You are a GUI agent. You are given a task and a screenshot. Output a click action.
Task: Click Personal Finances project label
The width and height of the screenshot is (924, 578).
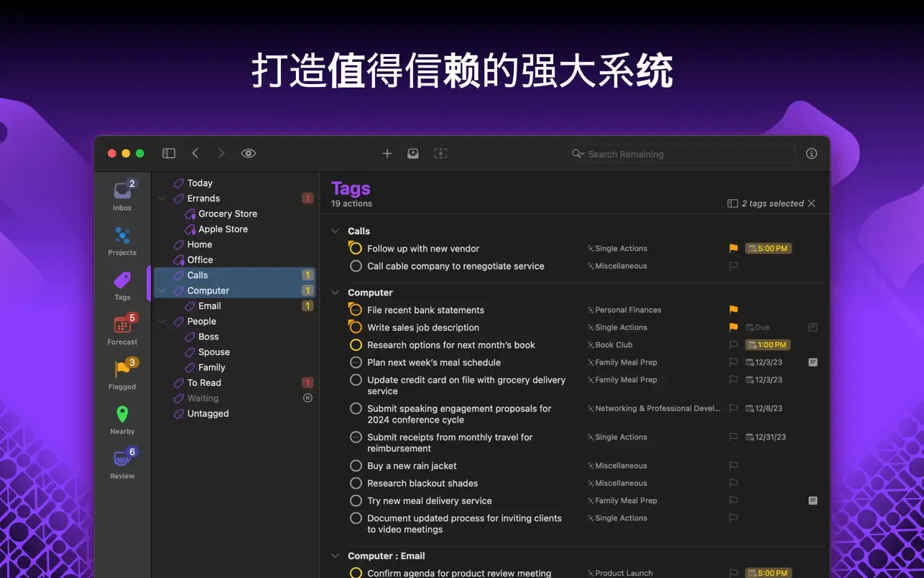(x=624, y=310)
